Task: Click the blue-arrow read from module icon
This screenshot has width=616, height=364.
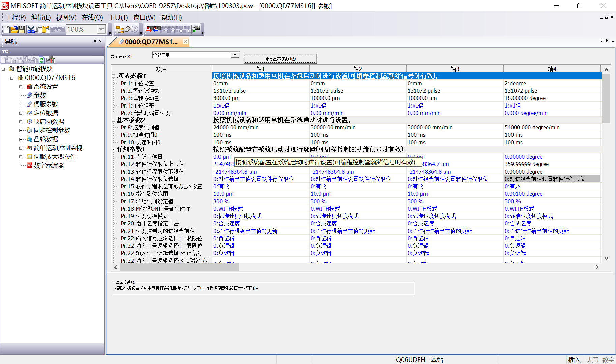Action: pyautogui.click(x=156, y=30)
